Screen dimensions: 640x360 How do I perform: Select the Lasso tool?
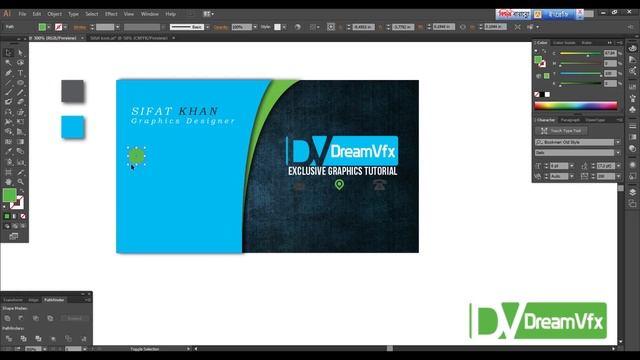point(20,63)
